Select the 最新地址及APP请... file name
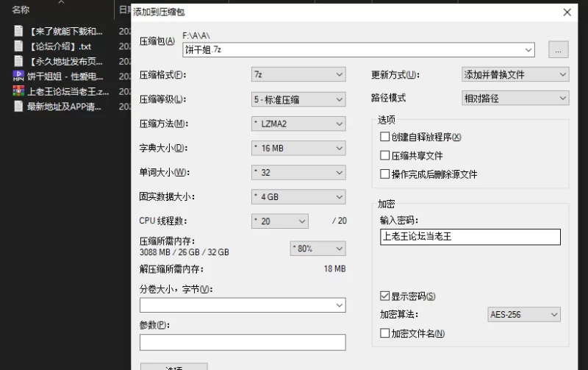 coord(64,107)
